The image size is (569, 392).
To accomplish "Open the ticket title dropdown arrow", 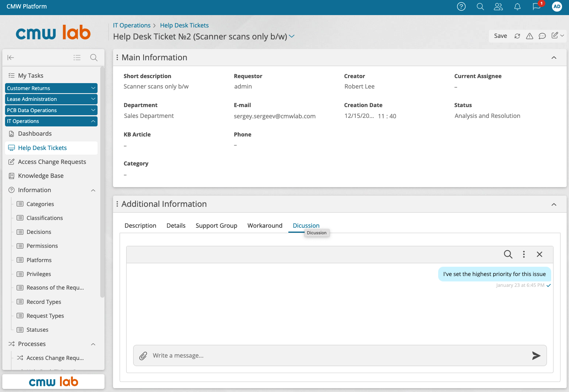I will 292,36.
